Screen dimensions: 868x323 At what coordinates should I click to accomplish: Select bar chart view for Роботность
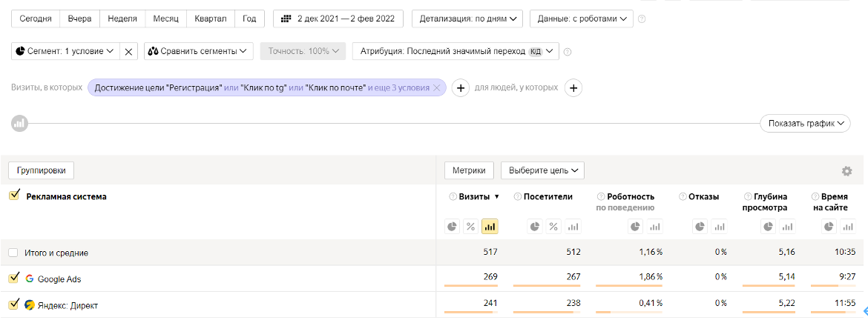pos(655,226)
